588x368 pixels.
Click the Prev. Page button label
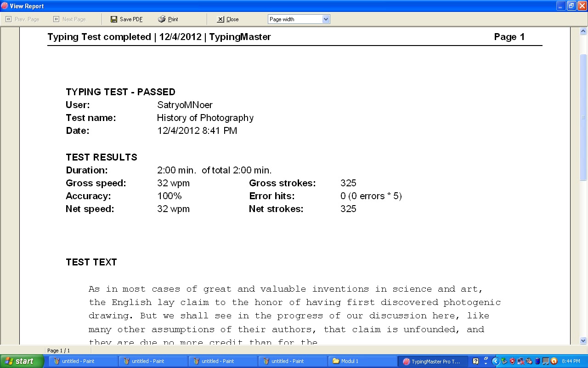point(27,19)
